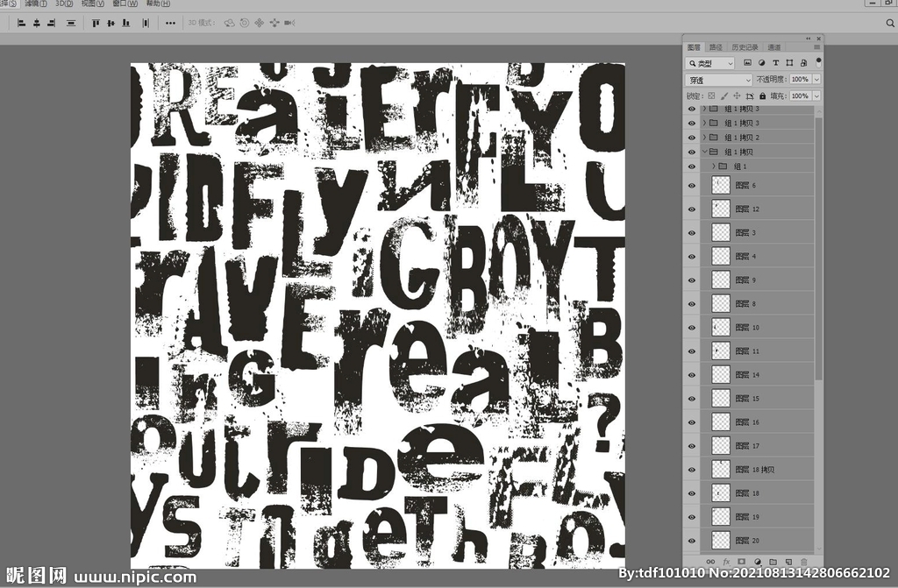The width and height of the screenshot is (898, 588).
Task: Select the layer named 图层 9
Action: [756, 280]
